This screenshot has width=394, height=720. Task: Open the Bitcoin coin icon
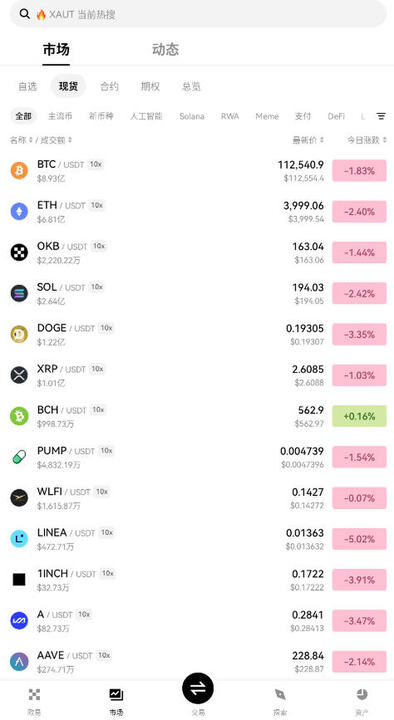tap(19, 171)
